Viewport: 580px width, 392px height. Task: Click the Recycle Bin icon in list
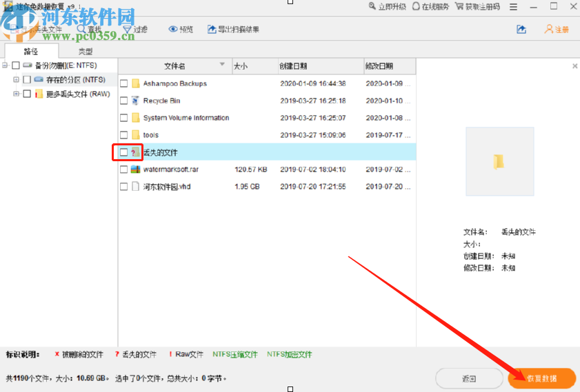136,101
